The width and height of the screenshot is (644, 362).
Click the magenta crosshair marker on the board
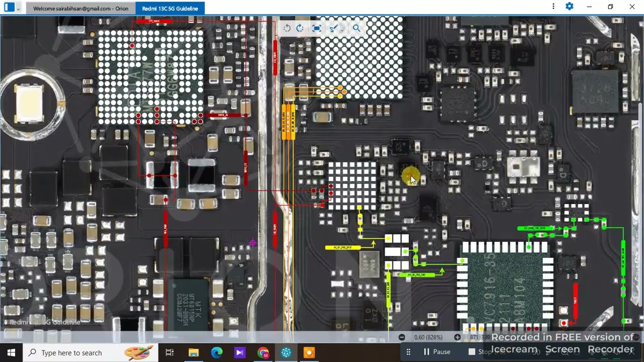pos(253,243)
